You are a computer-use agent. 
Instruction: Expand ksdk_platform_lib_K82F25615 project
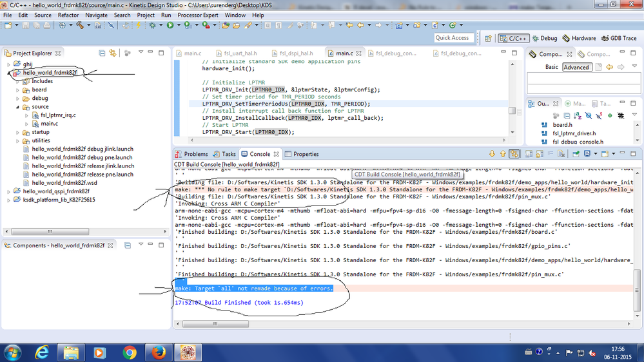[8, 200]
